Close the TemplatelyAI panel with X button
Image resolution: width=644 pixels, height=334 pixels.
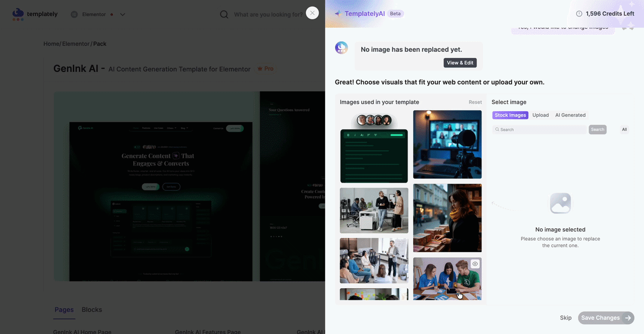(312, 14)
